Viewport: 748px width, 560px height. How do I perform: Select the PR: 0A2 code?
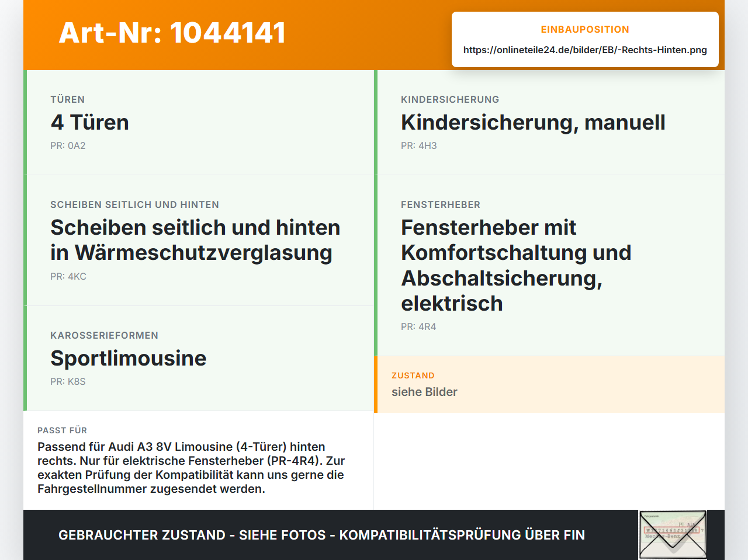(x=68, y=146)
